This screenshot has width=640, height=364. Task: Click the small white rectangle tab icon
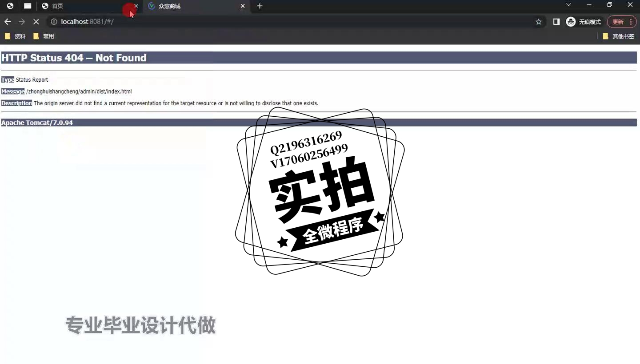point(28,6)
